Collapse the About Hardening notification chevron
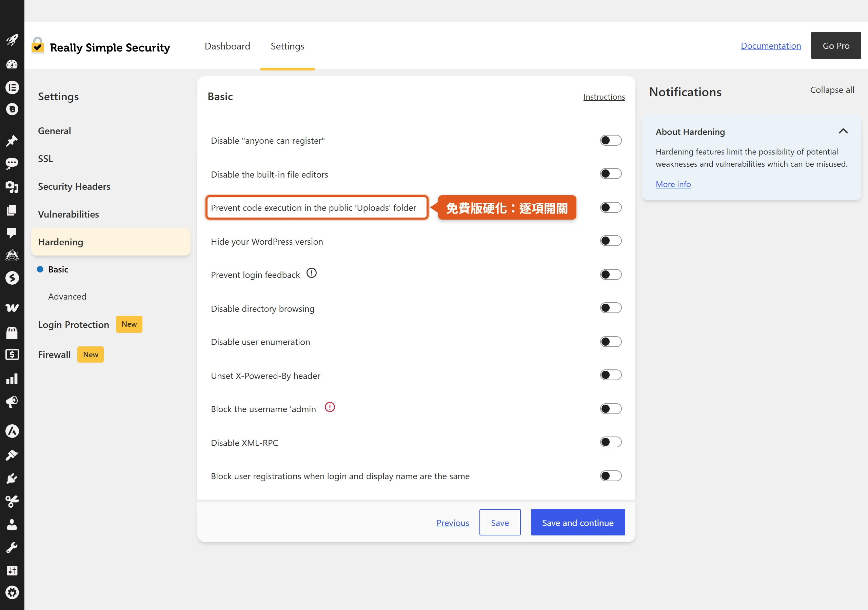The width and height of the screenshot is (868, 610). pos(843,131)
